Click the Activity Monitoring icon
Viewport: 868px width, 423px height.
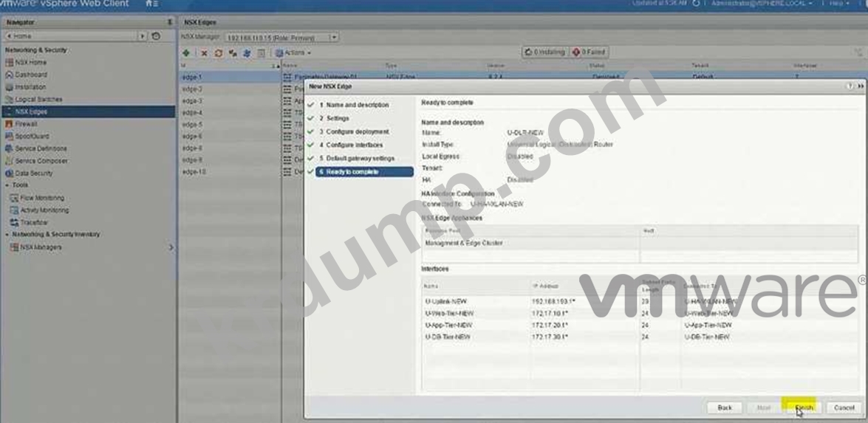click(14, 210)
